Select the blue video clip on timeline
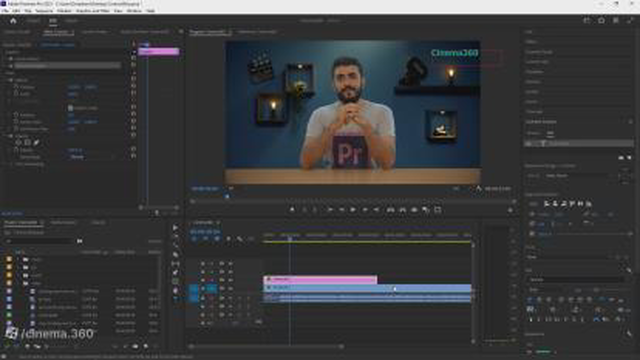The height and width of the screenshot is (360, 640). point(367,288)
